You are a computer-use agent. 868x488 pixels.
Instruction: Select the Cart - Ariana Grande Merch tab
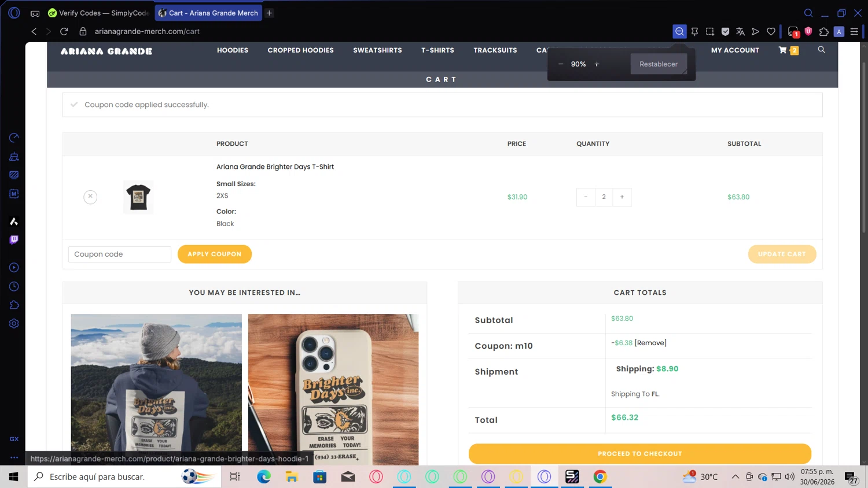point(208,13)
